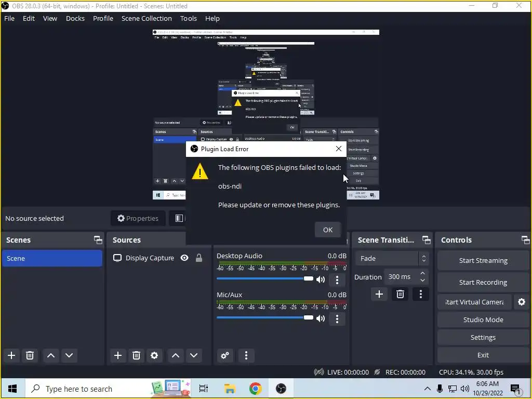532x399 pixels.
Task: Click the taskbar search box
Action: 107,389
